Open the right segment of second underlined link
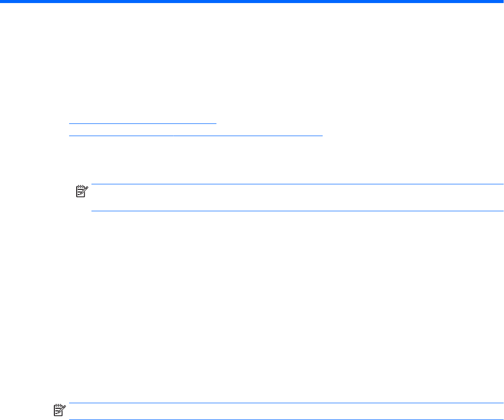This screenshot has height=420, width=504. (247, 136)
